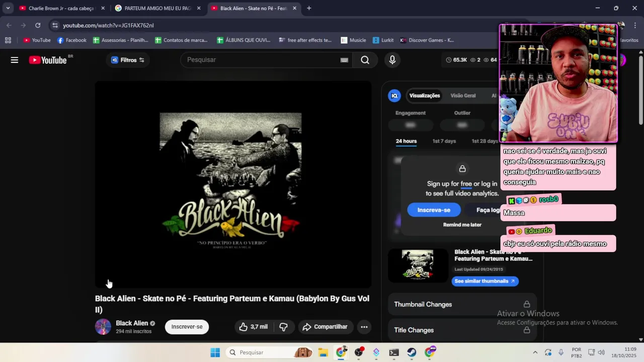Click the taskbar Pesquisar search field
Screen dimensions: 644x362
point(270,352)
